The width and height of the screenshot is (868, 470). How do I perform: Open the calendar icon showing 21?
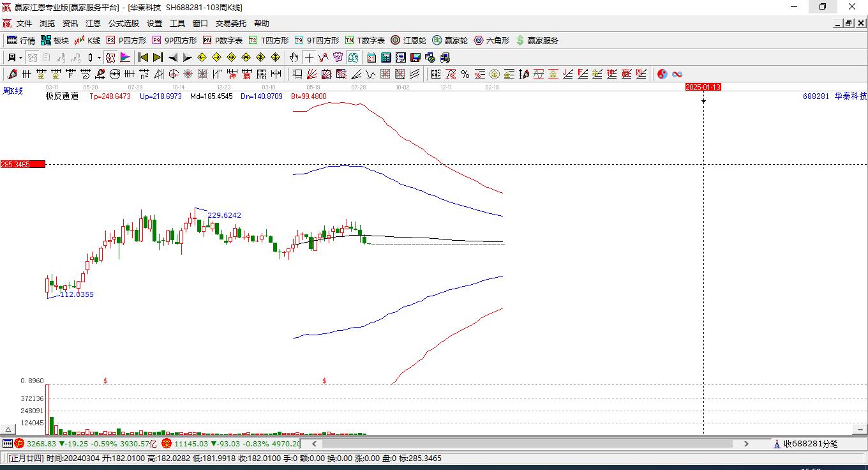(x=371, y=57)
